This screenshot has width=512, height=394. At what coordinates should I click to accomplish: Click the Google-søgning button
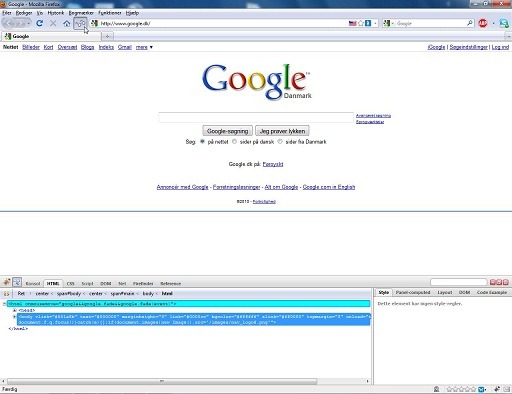[x=227, y=131]
